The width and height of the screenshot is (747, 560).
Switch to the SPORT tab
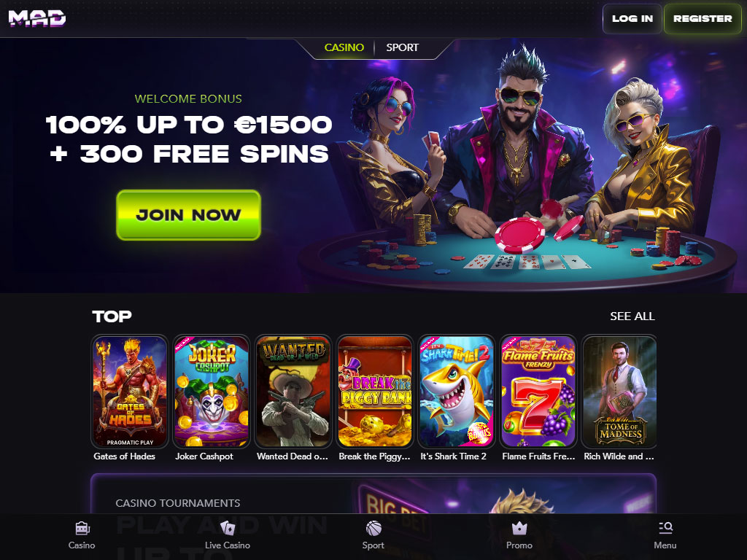click(x=402, y=47)
